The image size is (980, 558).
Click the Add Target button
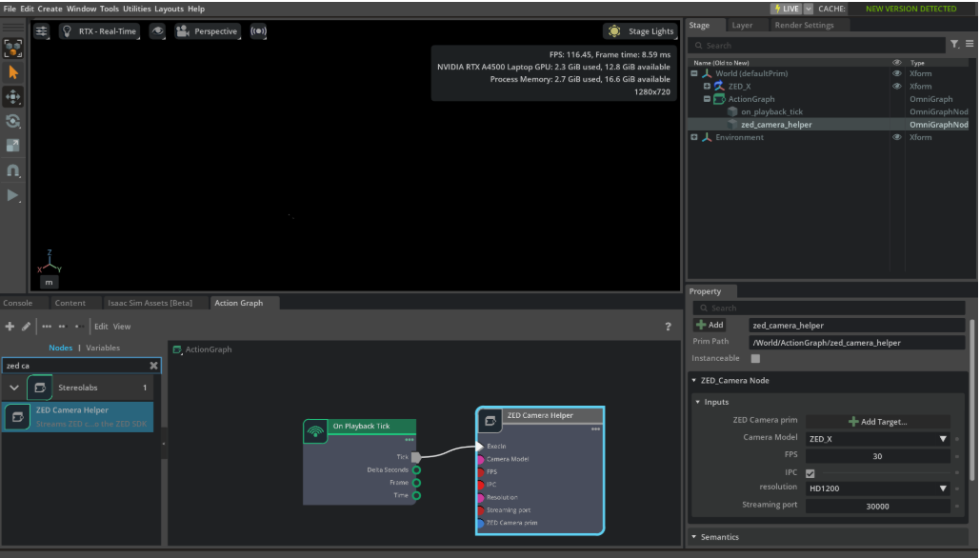(877, 422)
